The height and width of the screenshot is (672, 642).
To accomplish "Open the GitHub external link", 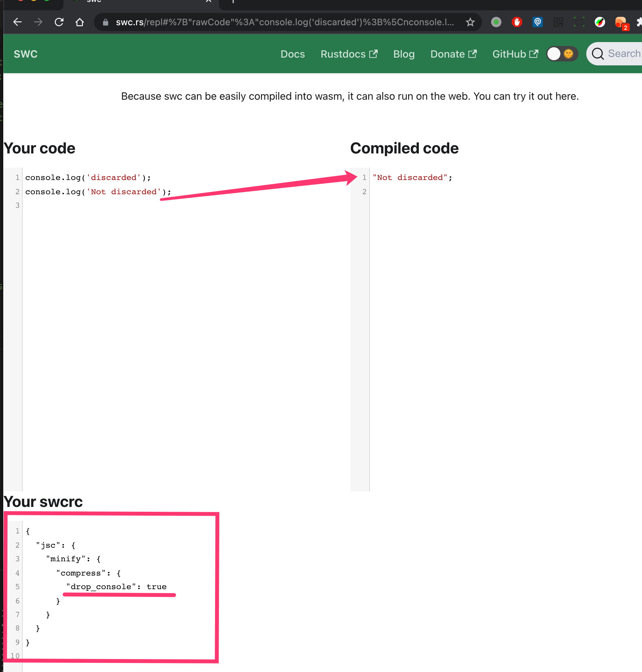I will click(515, 54).
